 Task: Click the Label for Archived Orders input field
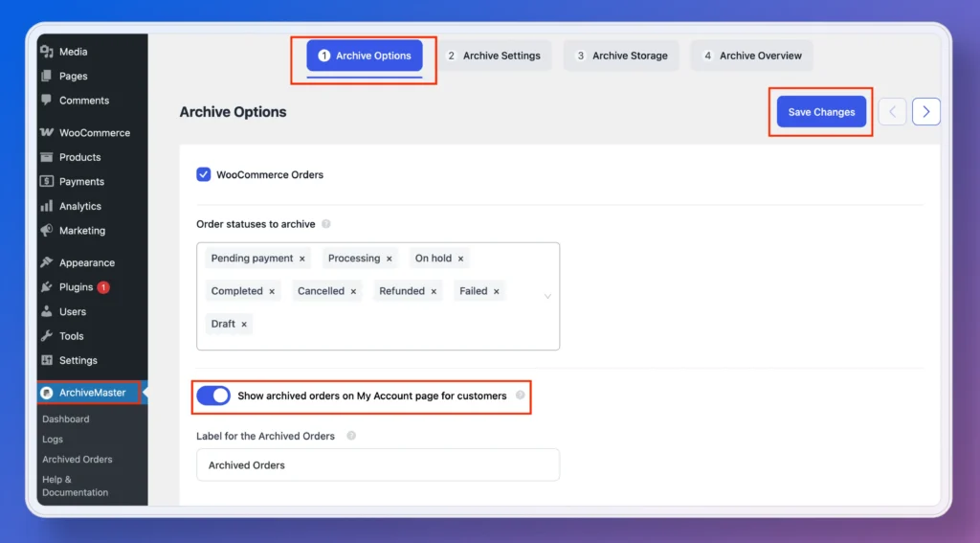point(378,464)
